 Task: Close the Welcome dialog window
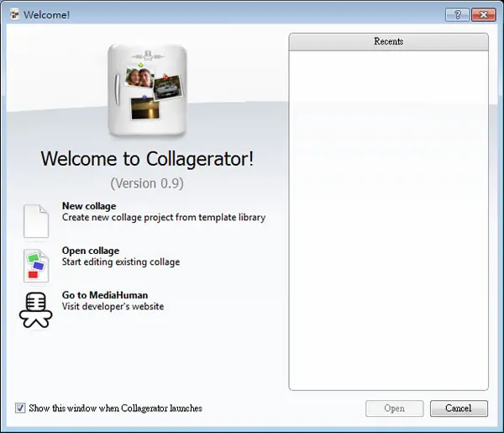click(484, 15)
